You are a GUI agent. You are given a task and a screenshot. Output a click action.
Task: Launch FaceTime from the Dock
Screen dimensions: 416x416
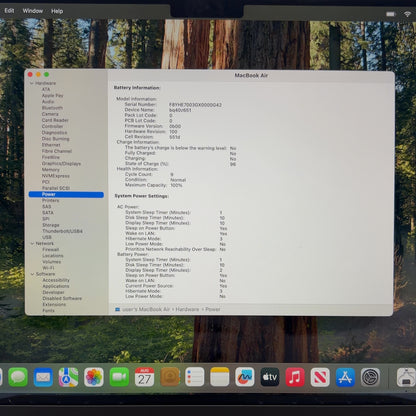point(119,377)
